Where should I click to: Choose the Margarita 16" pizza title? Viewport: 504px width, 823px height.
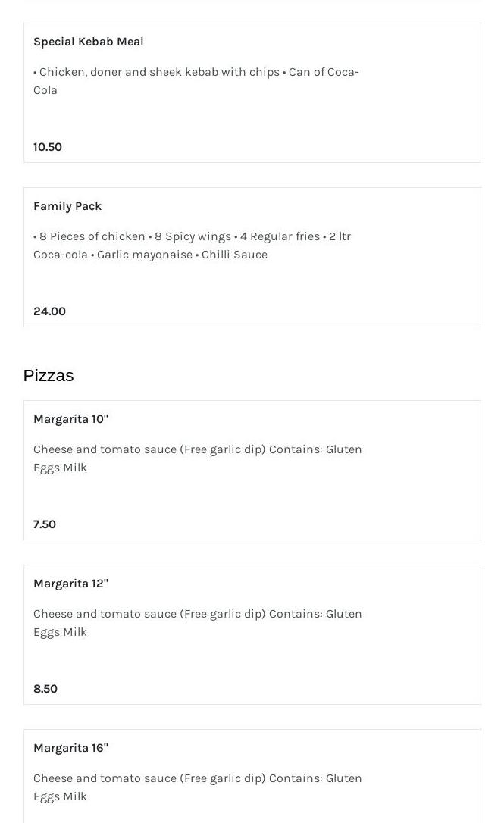click(x=70, y=748)
